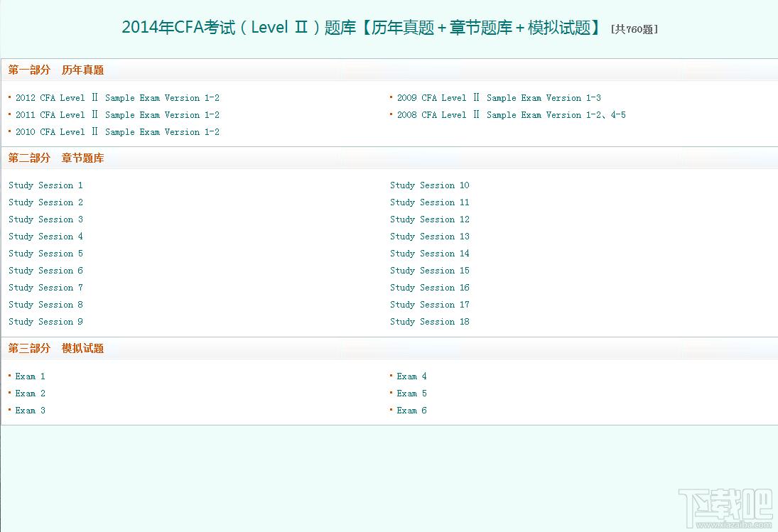This screenshot has width=778, height=532.
Task: Open 2011 CFA Level II Sample Exam Version 1-2
Action: tap(118, 114)
